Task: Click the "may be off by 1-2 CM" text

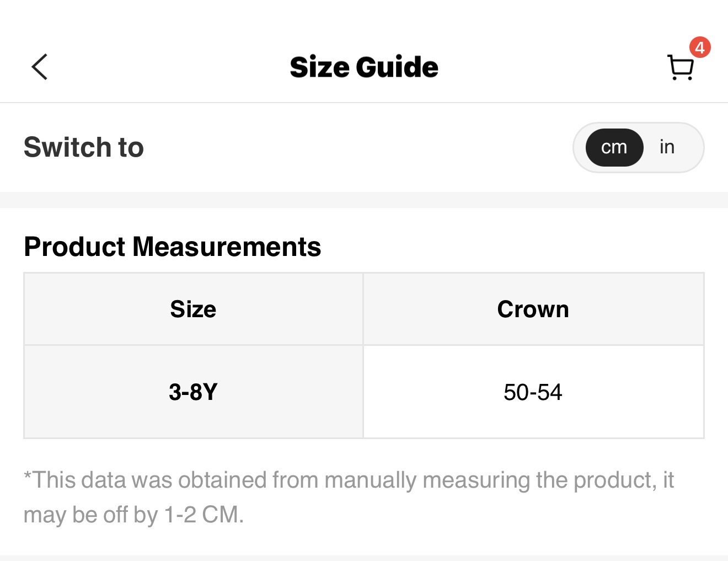Action: pyautogui.click(x=133, y=515)
